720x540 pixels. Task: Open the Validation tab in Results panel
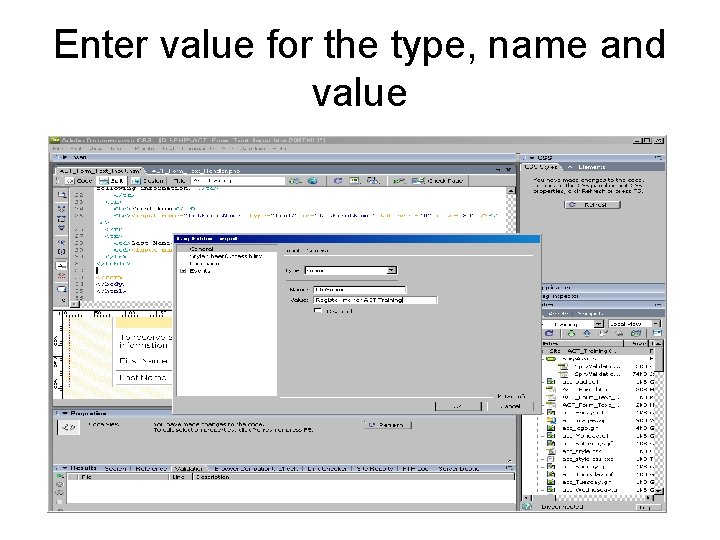[189, 469]
